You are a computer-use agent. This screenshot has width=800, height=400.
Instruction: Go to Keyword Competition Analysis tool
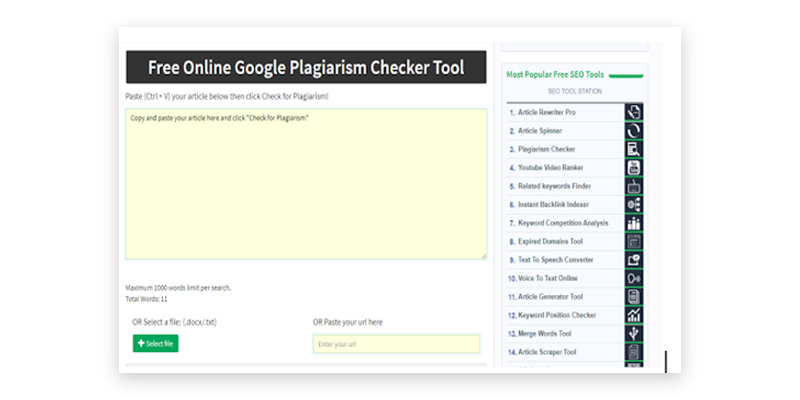click(563, 223)
